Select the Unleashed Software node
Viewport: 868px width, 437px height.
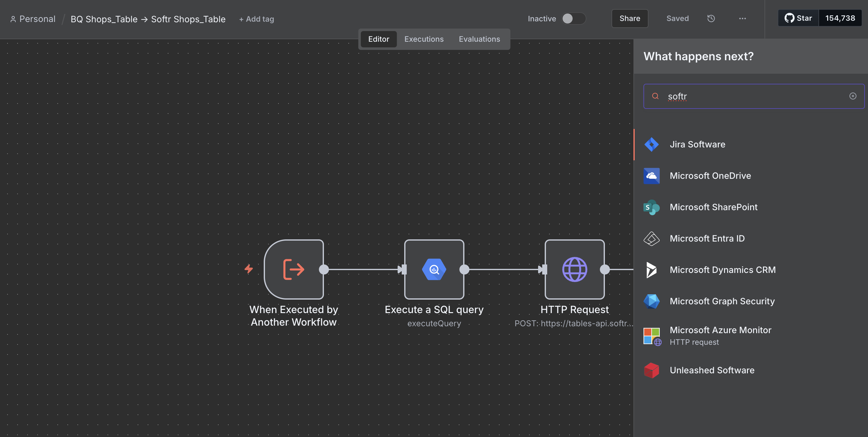pos(712,370)
